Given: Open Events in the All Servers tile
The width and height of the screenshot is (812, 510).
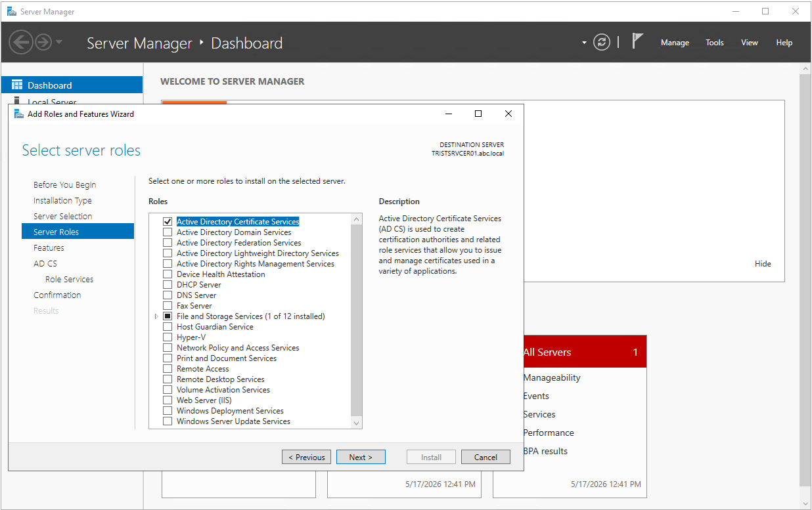Looking at the screenshot, I should click(x=536, y=396).
